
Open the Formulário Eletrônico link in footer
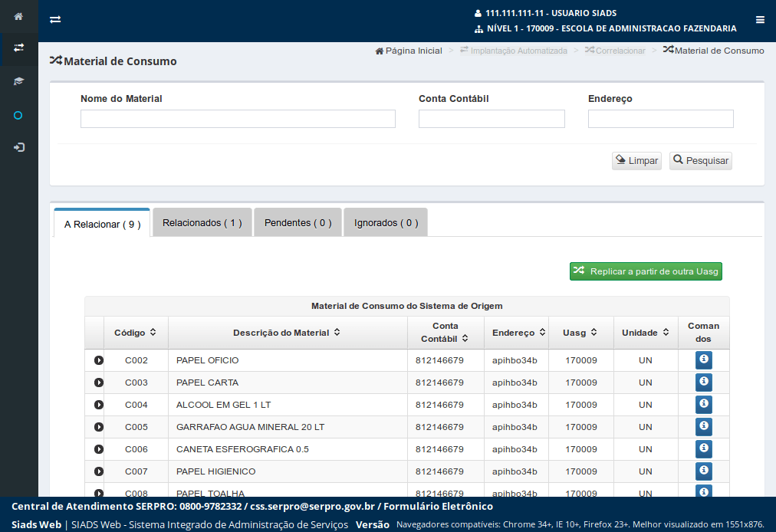pos(438,506)
